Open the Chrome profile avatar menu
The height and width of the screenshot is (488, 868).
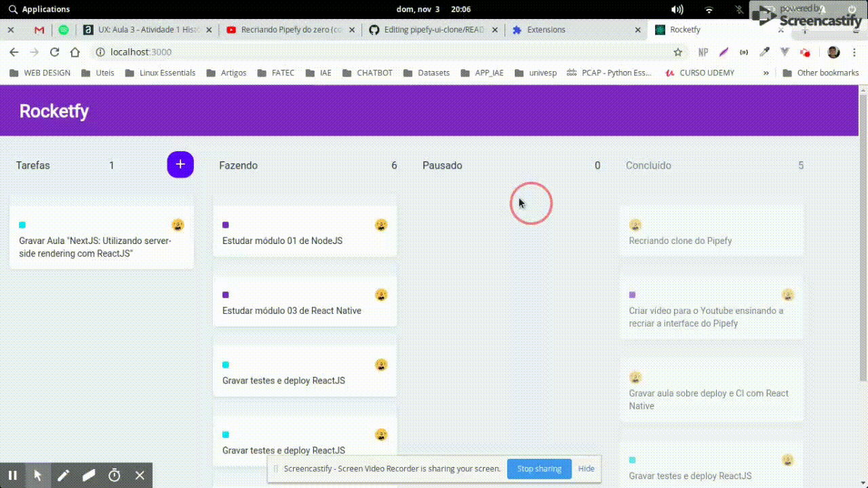click(834, 52)
